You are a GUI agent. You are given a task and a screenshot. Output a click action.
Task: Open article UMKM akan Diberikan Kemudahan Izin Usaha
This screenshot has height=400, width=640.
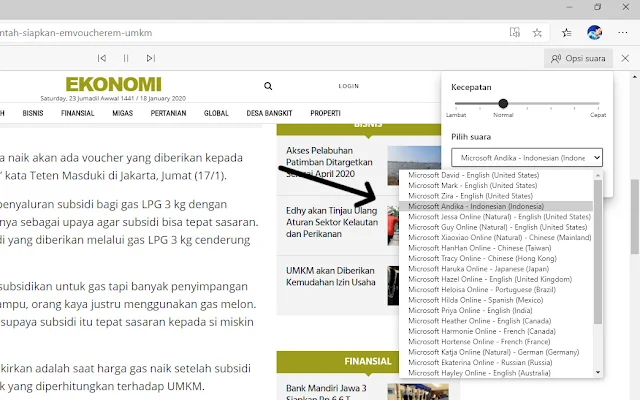[331, 276]
